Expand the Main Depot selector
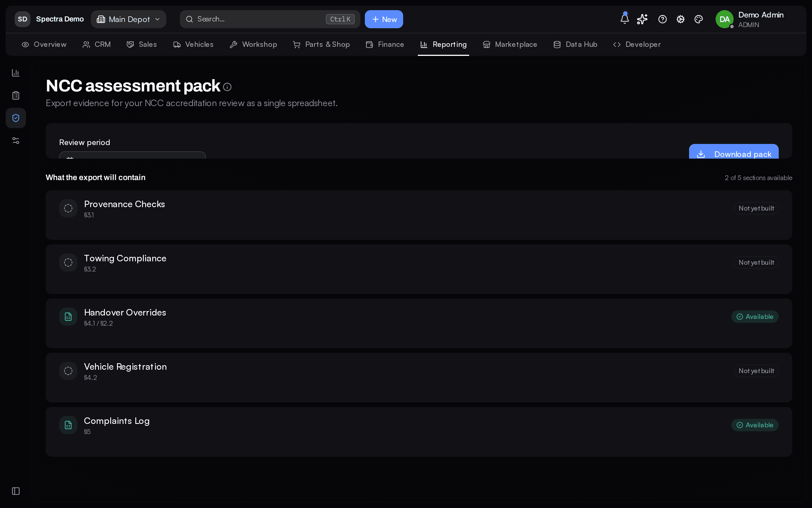Viewport: 812px width, 508px height. click(x=129, y=19)
